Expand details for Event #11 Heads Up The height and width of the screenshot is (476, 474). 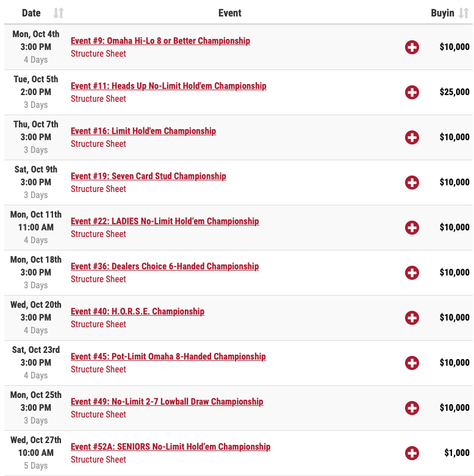pyautogui.click(x=412, y=92)
